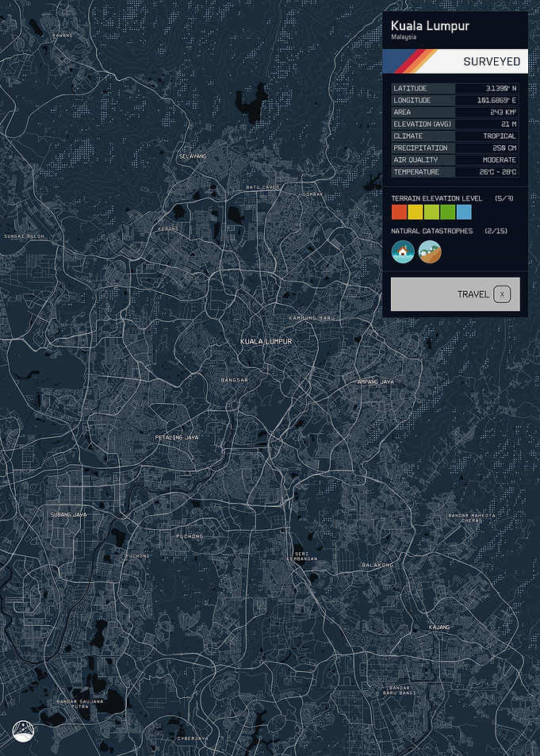Click the mountain logo emblem at bottom left

click(23, 731)
